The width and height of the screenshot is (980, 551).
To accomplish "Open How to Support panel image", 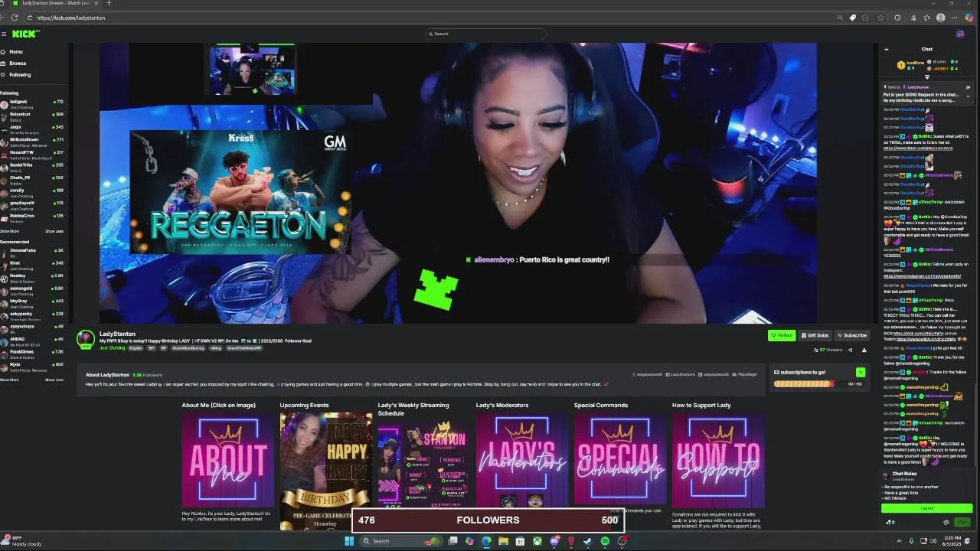I will pyautogui.click(x=718, y=459).
